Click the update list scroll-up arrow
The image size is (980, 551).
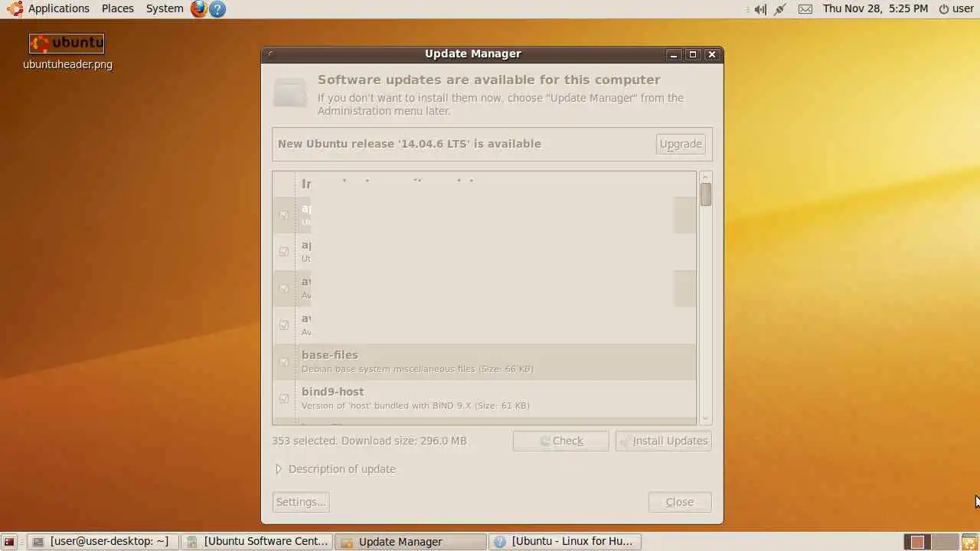pos(706,177)
